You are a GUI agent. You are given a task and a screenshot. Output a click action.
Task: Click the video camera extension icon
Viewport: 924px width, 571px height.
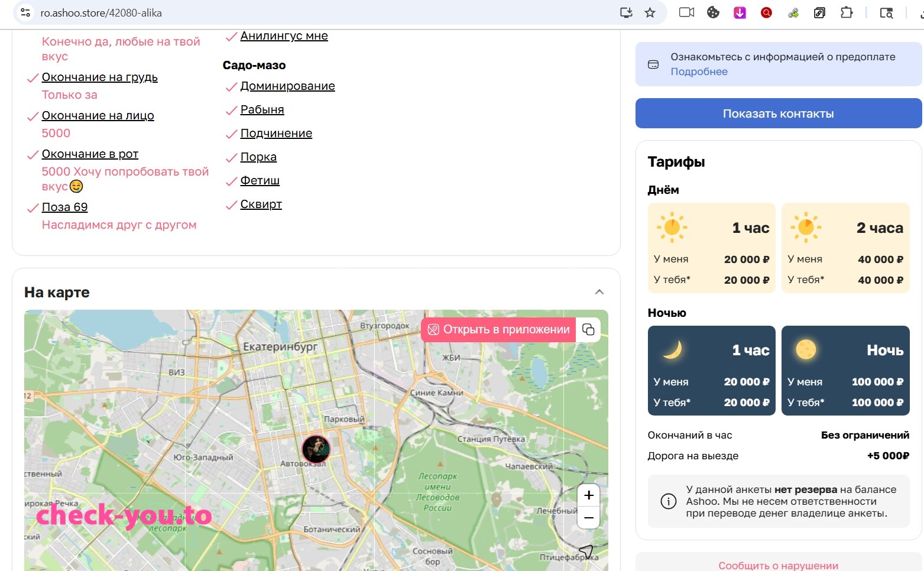pyautogui.click(x=686, y=12)
